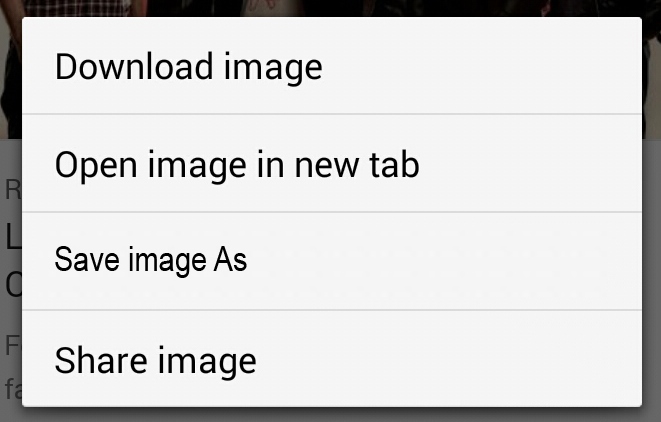This screenshot has width=661, height=422.
Task: Tap the empty space right of Save image As
Action: point(445,261)
